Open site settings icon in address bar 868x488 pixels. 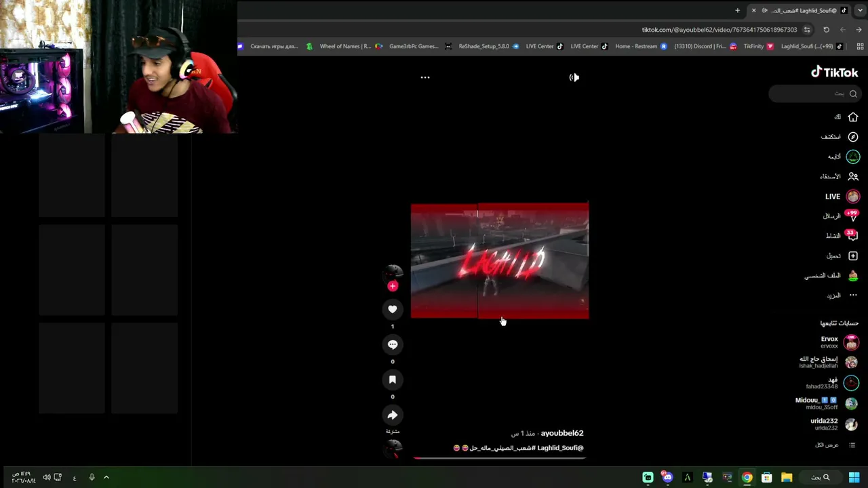pos(807,30)
